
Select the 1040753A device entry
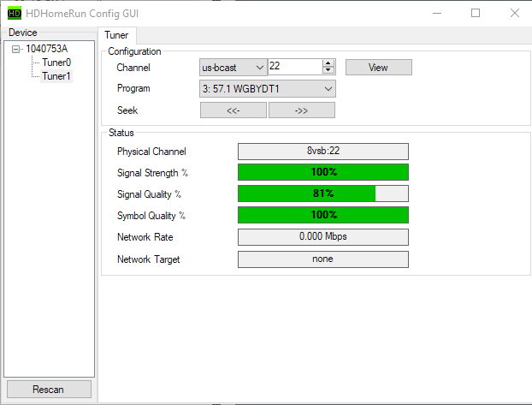[46, 49]
